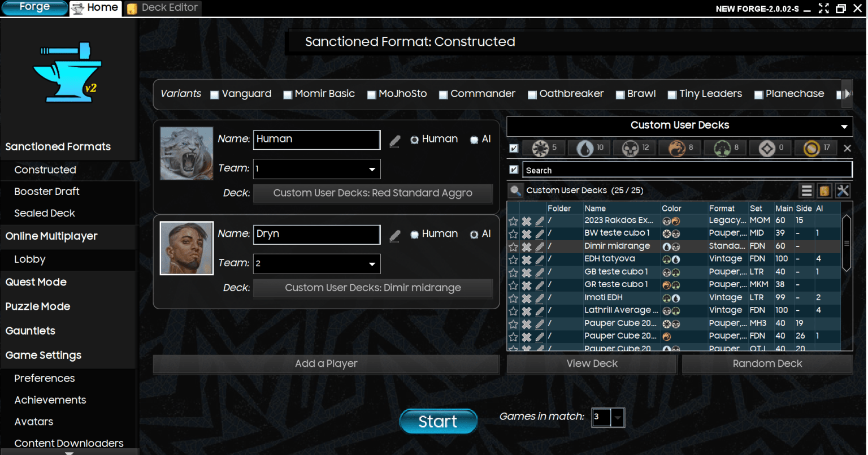Switch to the Deck Editor tab

click(163, 8)
